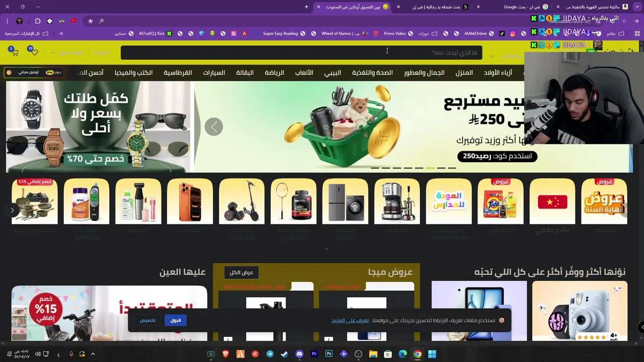The width and height of the screenshot is (644, 362).
Task: Open the دورات bookmarks folder
Action: click(428, 34)
